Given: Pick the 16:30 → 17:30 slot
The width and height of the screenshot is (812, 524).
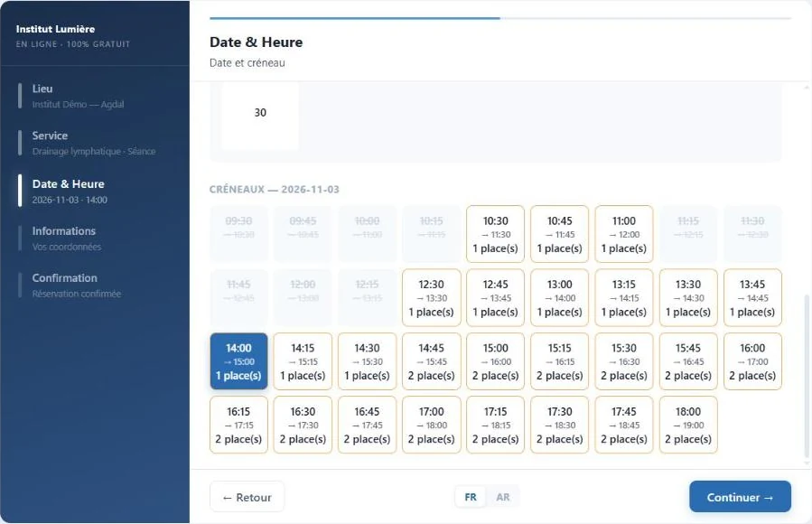Looking at the screenshot, I should [x=303, y=426].
